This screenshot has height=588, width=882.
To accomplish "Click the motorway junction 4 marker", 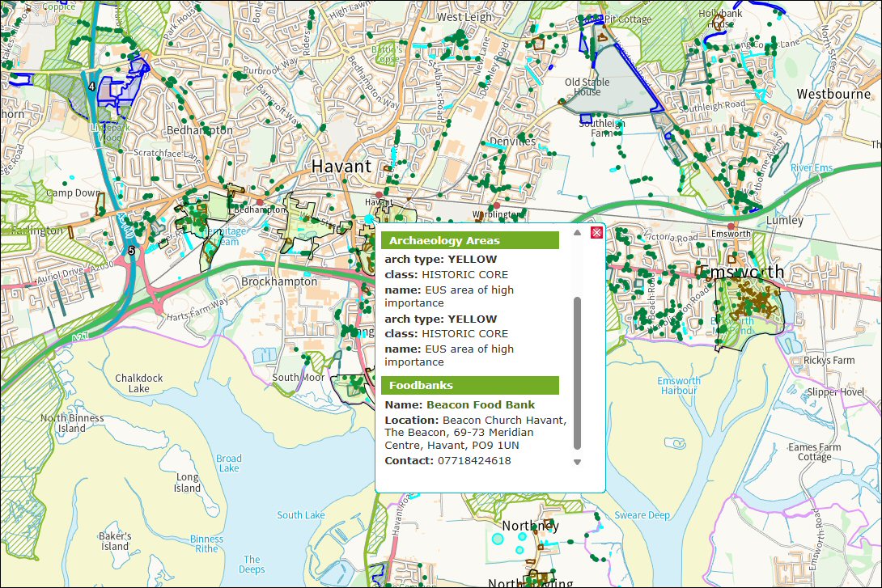I will tap(92, 86).
